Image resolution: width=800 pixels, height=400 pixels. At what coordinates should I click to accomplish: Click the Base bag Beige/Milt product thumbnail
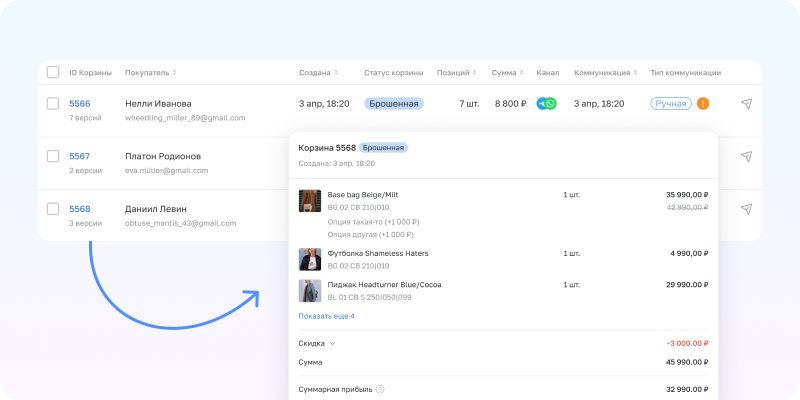[x=310, y=200]
